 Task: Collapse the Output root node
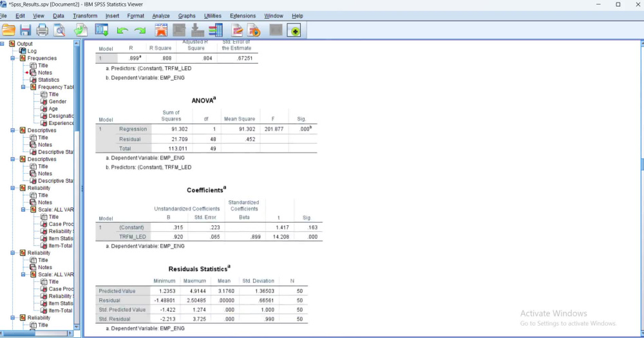(x=2, y=44)
